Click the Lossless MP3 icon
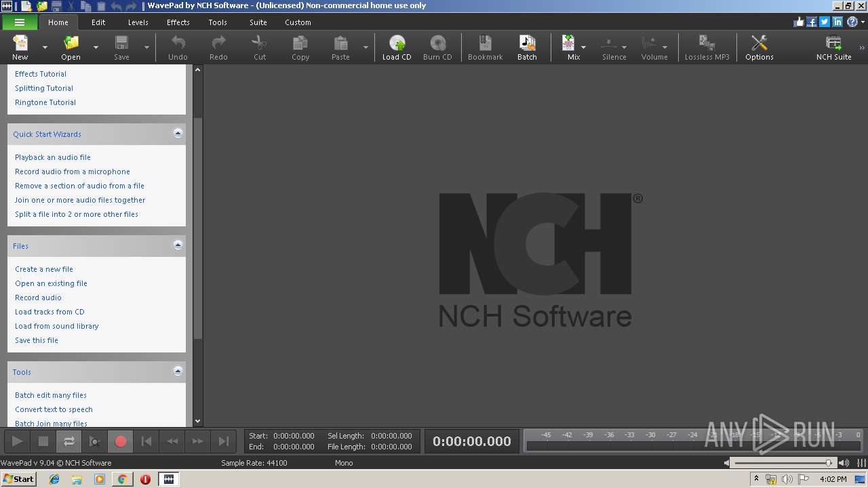 point(707,47)
